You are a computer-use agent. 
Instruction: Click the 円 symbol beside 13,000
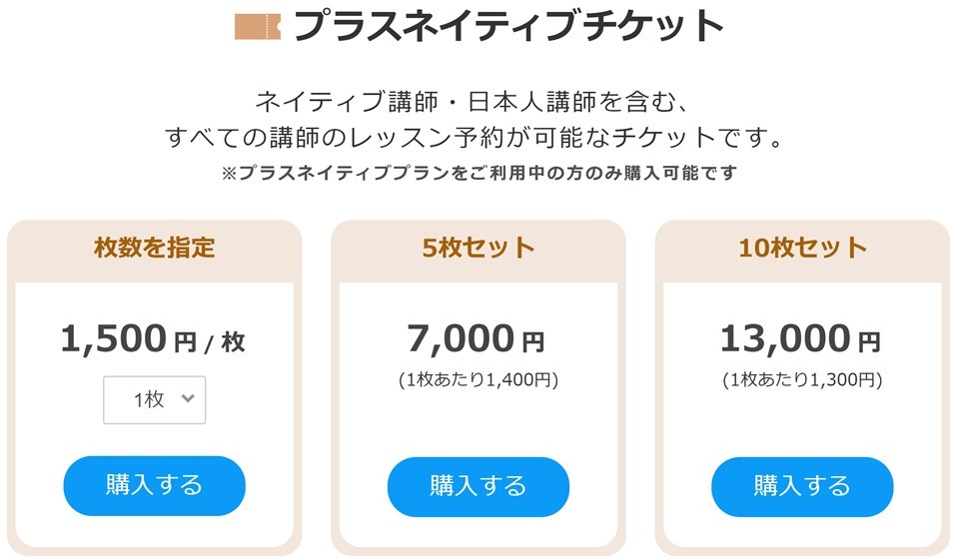869,342
